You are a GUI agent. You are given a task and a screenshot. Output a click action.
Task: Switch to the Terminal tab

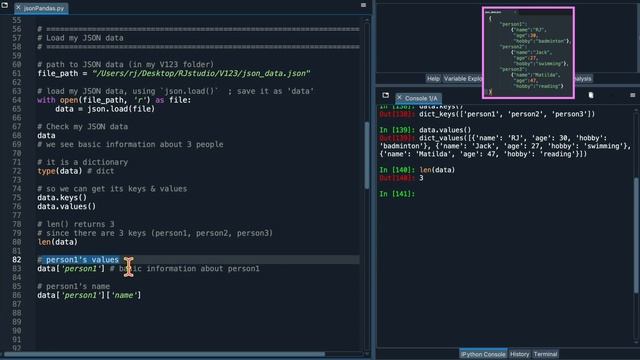(x=545, y=354)
